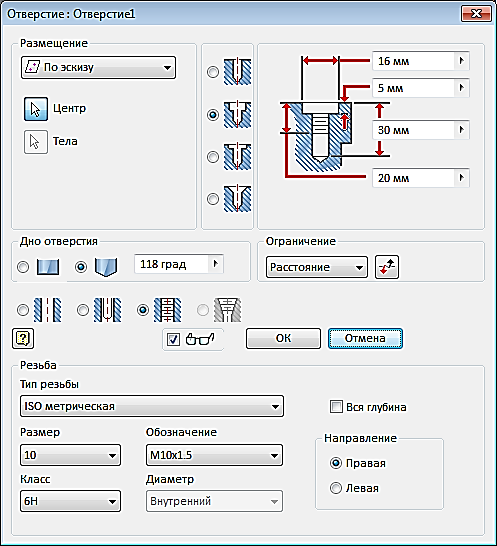Click the 118 град angle field

click(171, 264)
